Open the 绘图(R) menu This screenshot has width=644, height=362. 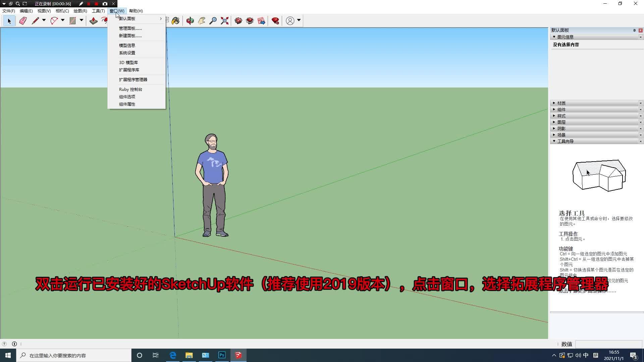point(80,11)
